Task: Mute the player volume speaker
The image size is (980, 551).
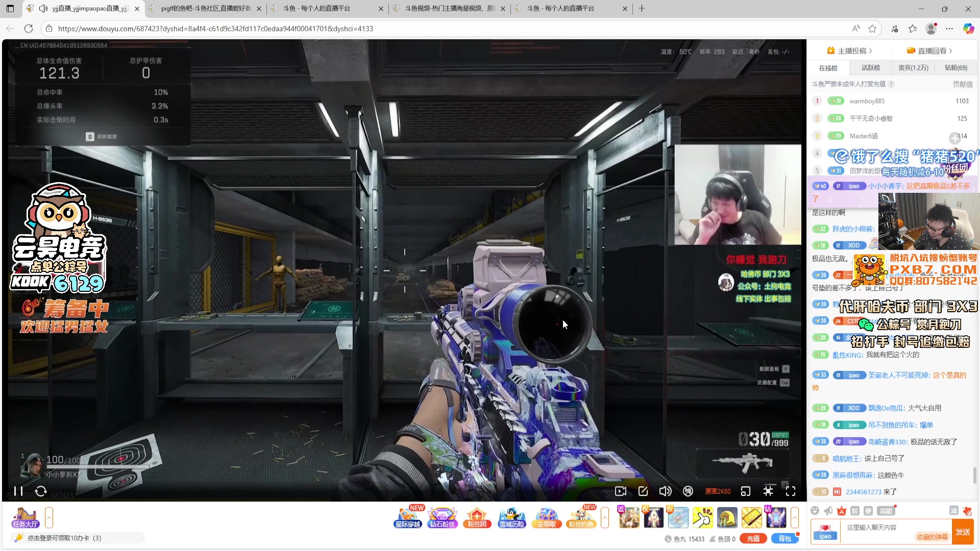Action: click(665, 491)
